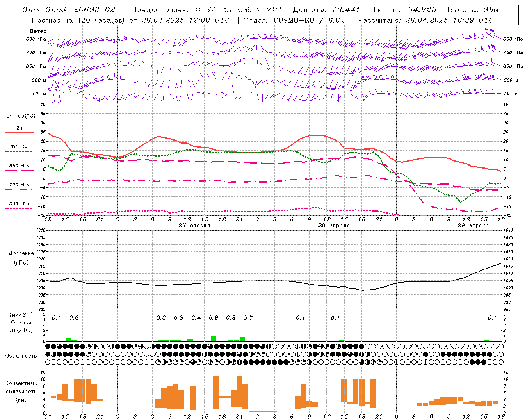Click the Td 2м dew point legend
The height and width of the screenshot is (420, 525).
point(19,148)
